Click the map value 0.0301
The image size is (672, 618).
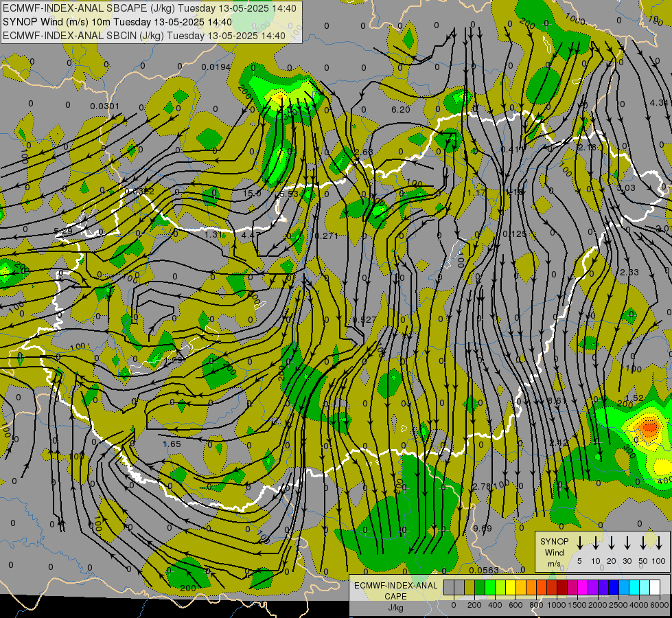click(x=105, y=106)
